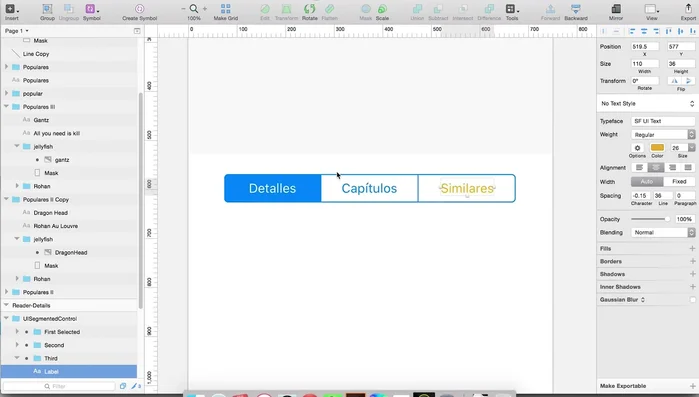Open the Symbol toolbar menu

coord(91,9)
